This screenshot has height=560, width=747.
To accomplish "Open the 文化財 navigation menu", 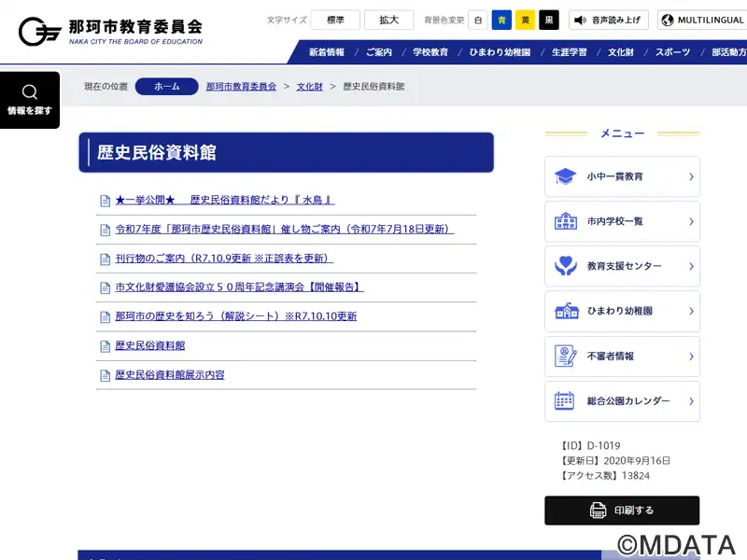I will (621, 52).
